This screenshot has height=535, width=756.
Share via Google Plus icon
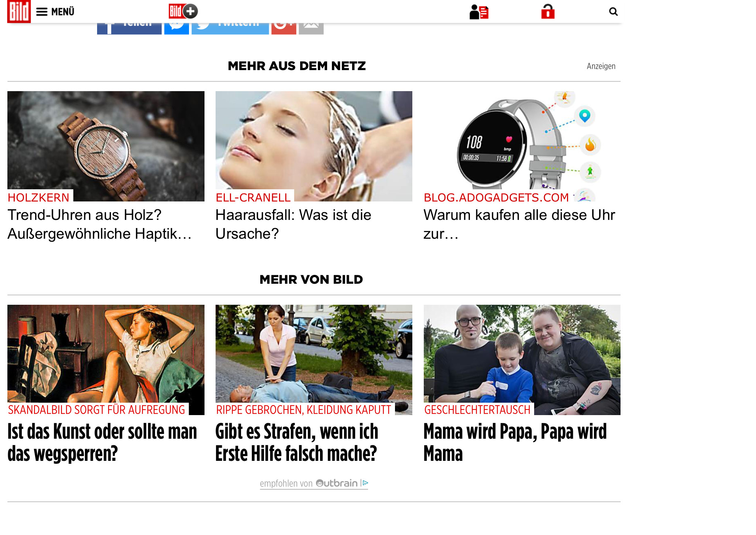point(284,29)
